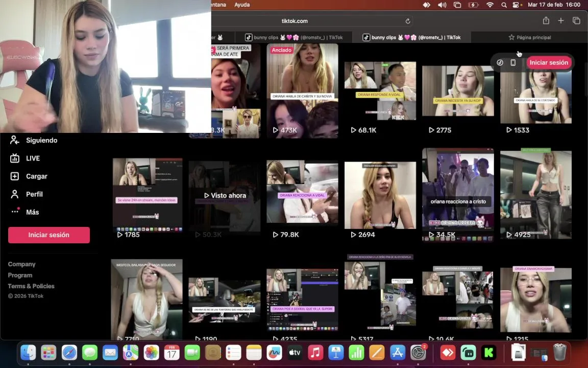Screen dimensions: 588x368
Task: Click Safari icon in the Dock
Action: (69, 353)
